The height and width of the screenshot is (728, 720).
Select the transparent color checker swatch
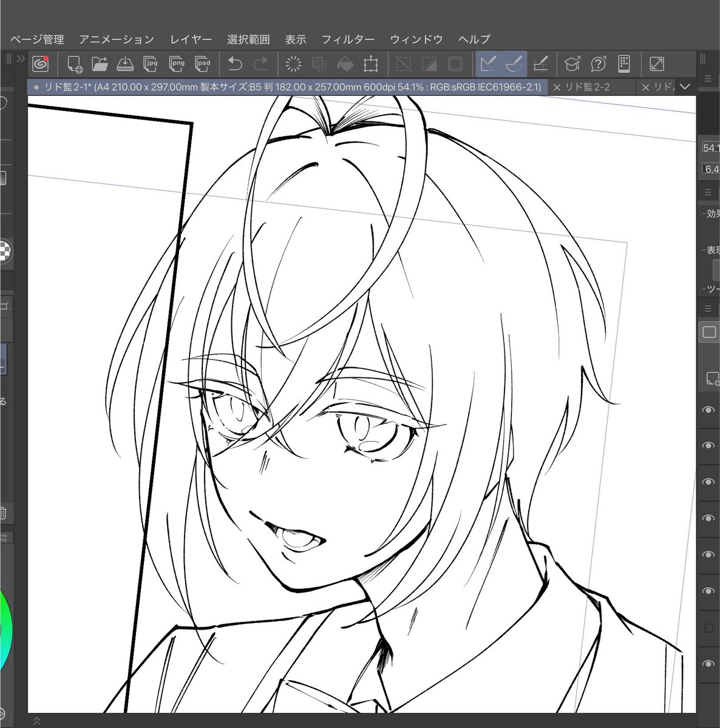click(5, 251)
